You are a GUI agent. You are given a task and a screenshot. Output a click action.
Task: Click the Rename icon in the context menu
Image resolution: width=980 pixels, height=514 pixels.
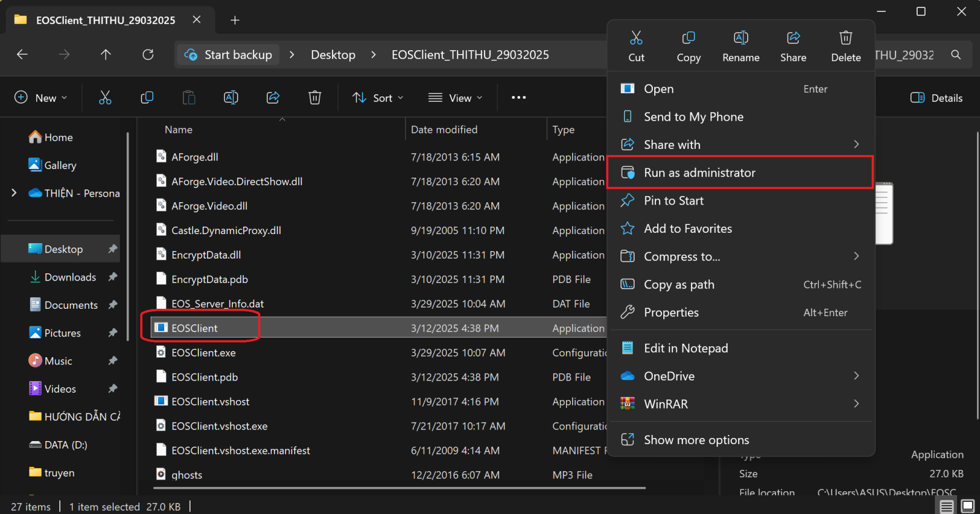pyautogui.click(x=741, y=38)
